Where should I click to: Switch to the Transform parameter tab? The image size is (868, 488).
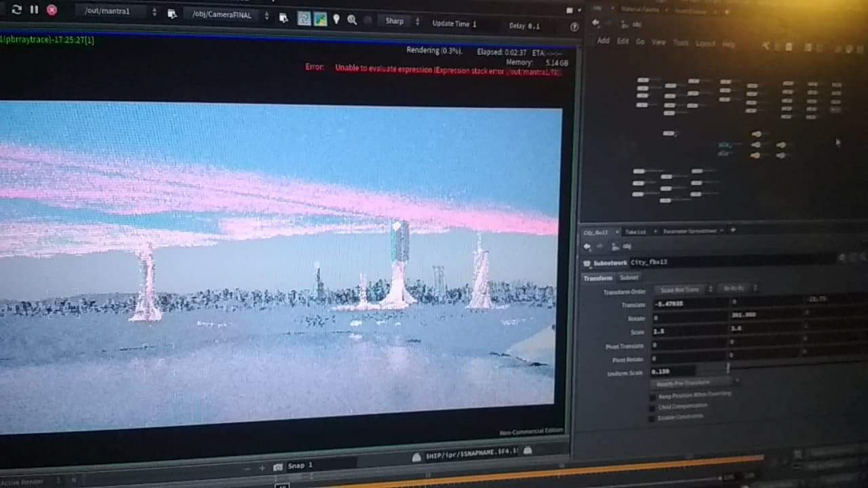[x=597, y=278]
